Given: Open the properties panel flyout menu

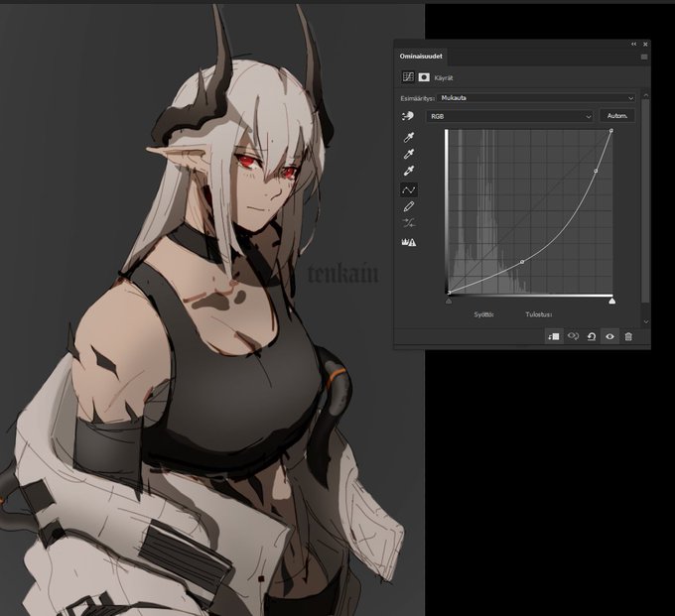Looking at the screenshot, I should coord(644,57).
